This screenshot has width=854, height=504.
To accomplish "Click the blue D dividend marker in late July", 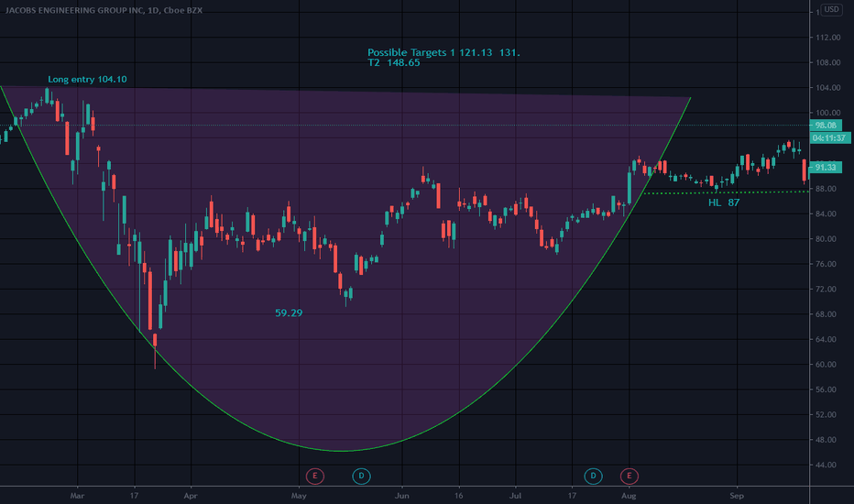I will point(593,477).
